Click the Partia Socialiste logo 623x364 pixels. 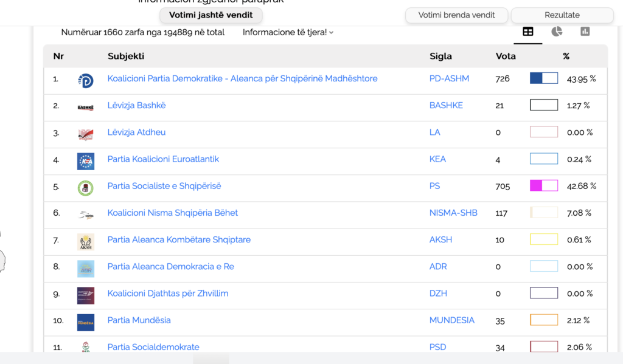86,188
